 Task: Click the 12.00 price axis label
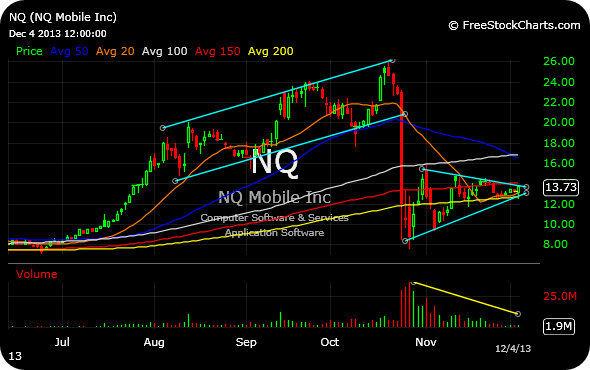click(x=559, y=204)
